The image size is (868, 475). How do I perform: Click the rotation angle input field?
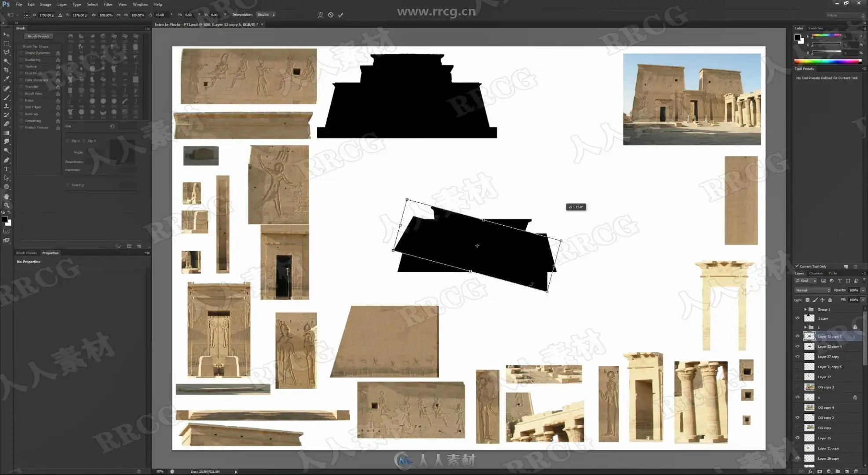[x=162, y=15]
